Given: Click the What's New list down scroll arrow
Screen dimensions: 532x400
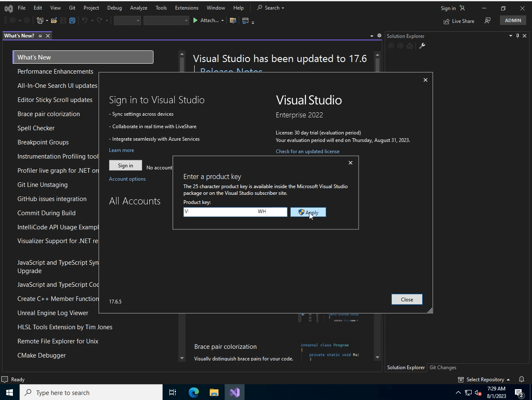Looking at the screenshot, I should (x=182, y=358).
